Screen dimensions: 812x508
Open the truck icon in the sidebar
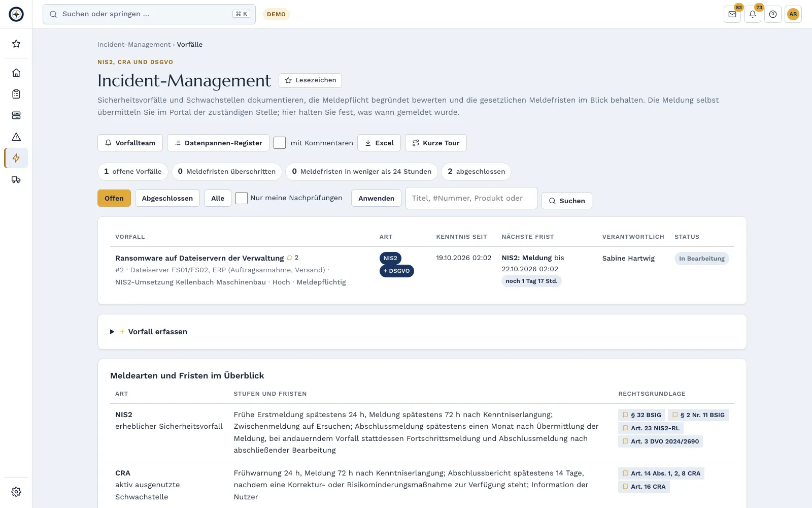coord(16,179)
